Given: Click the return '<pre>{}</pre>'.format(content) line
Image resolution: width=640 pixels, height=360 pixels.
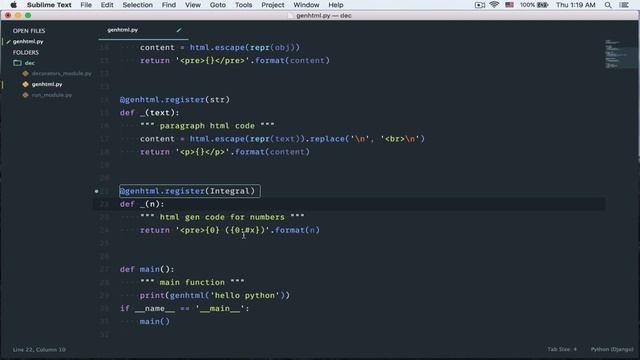Looking at the screenshot, I should 235,60.
